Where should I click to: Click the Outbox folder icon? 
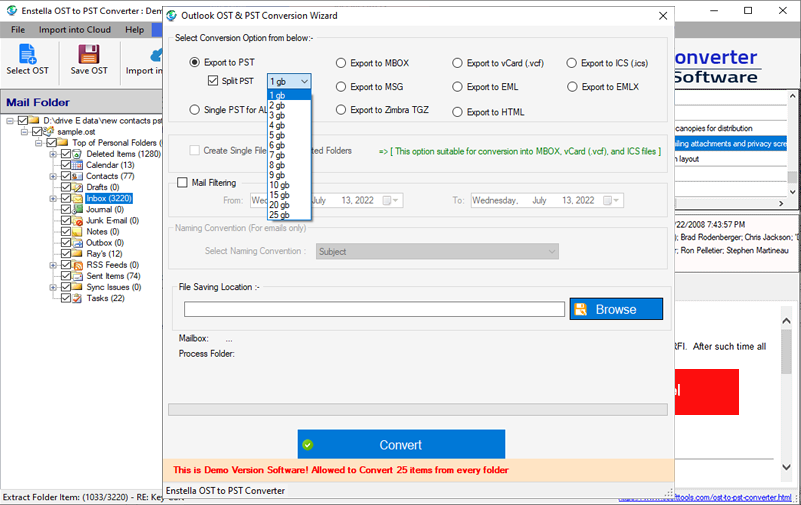(x=77, y=243)
